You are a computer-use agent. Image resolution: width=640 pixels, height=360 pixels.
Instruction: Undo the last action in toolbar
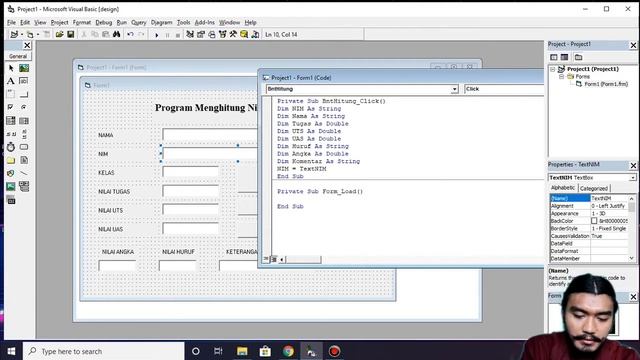(x=130, y=35)
